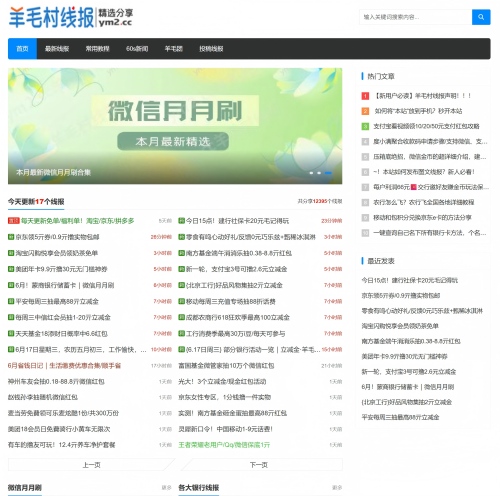Click the red 置顶 badge on 每天更新免单
The height and width of the screenshot is (496, 500).
click(14, 221)
